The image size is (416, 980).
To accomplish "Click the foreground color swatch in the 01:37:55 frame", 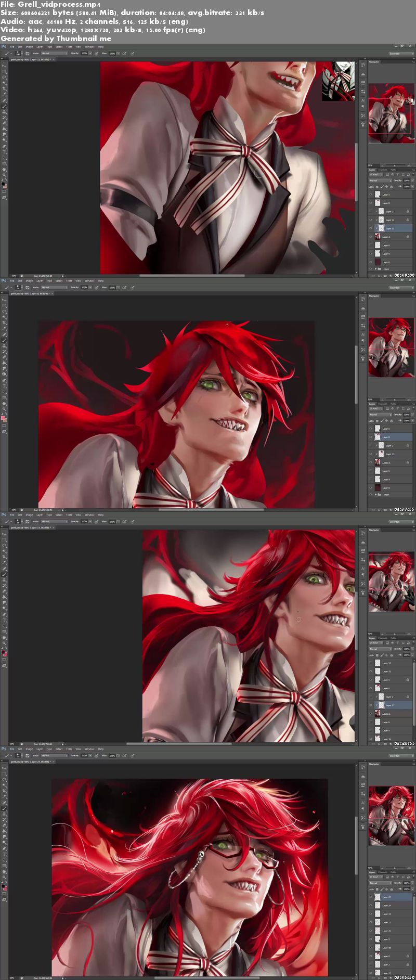I will [3, 418].
